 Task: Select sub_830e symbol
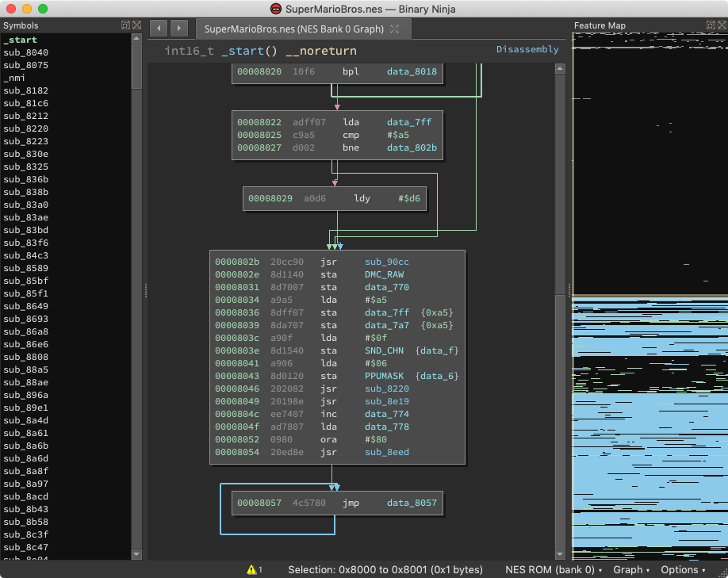pos(25,154)
